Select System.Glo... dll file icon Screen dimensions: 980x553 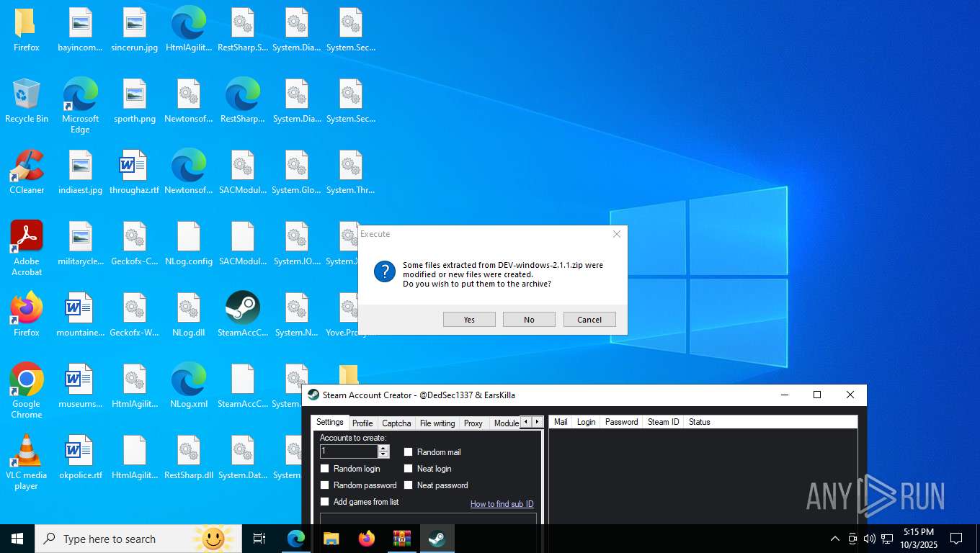point(297,173)
